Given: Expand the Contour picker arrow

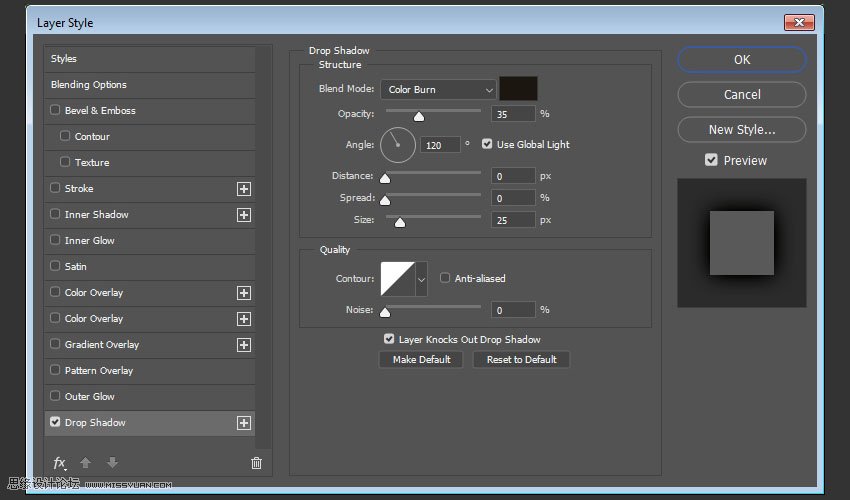Looking at the screenshot, I should pyautogui.click(x=421, y=280).
